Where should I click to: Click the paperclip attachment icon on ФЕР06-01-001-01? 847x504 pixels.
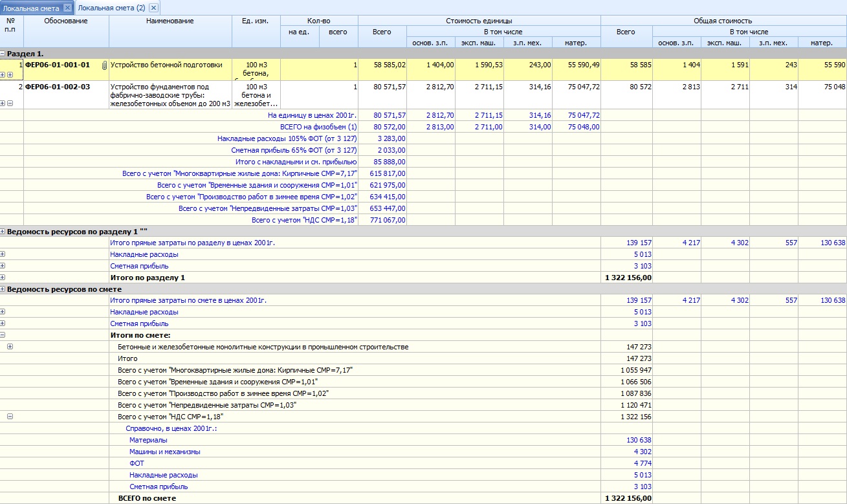(104, 65)
